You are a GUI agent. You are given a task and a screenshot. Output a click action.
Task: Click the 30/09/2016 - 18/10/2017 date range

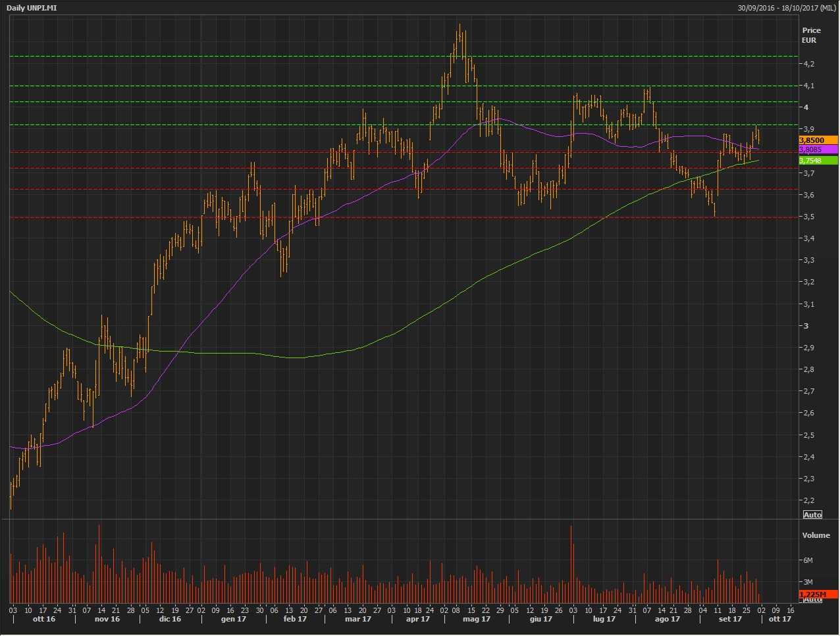click(786, 7)
